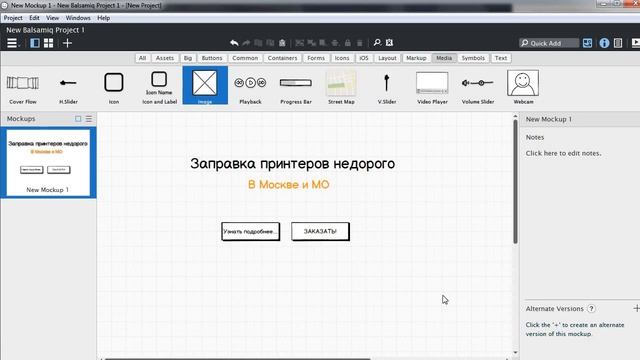The image size is (640, 360).
Task: Pick the V.Slider control
Action: click(x=387, y=87)
